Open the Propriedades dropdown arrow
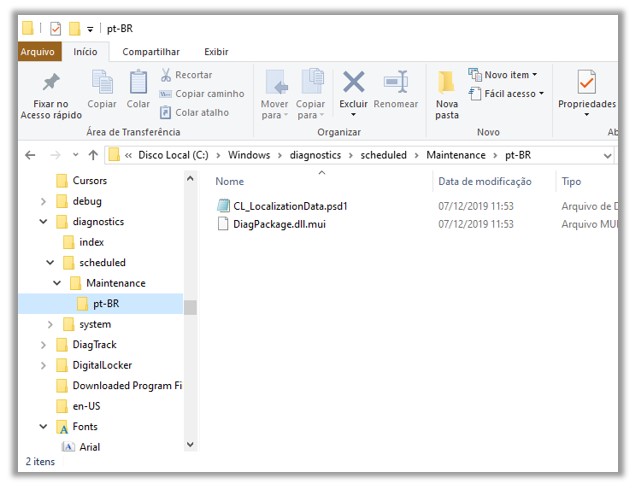The height and width of the screenshot is (489, 634). click(x=587, y=115)
